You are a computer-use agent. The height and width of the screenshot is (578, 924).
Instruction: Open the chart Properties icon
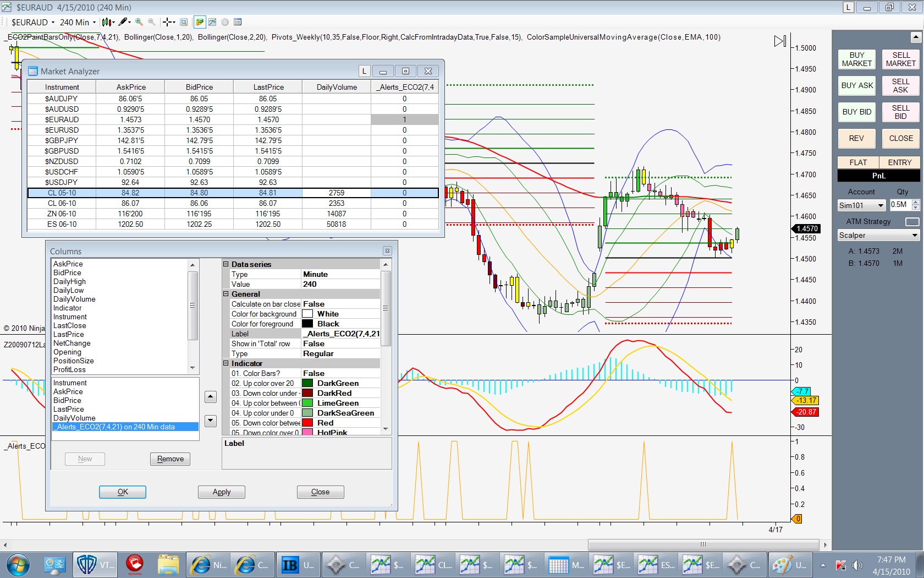(x=238, y=22)
